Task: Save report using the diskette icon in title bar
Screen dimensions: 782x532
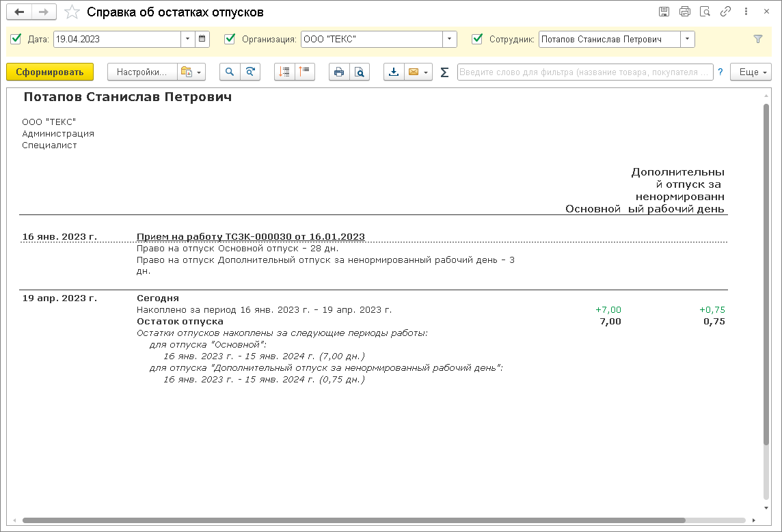Action: pyautogui.click(x=664, y=12)
